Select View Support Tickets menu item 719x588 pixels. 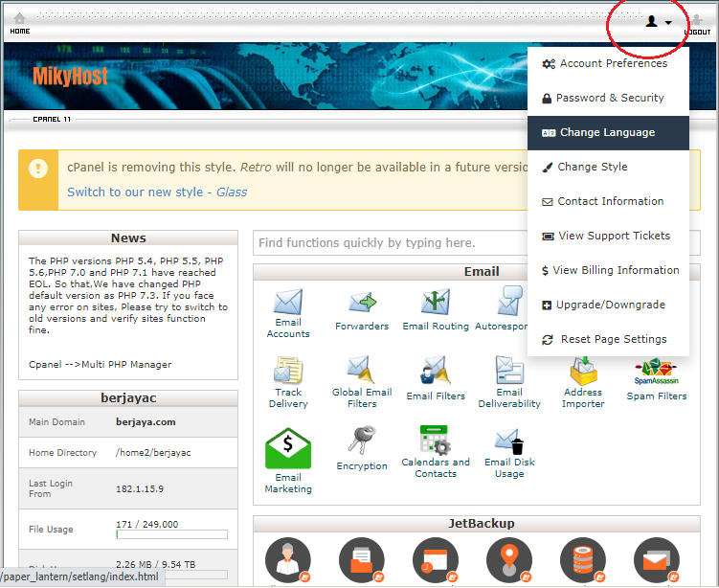point(608,236)
